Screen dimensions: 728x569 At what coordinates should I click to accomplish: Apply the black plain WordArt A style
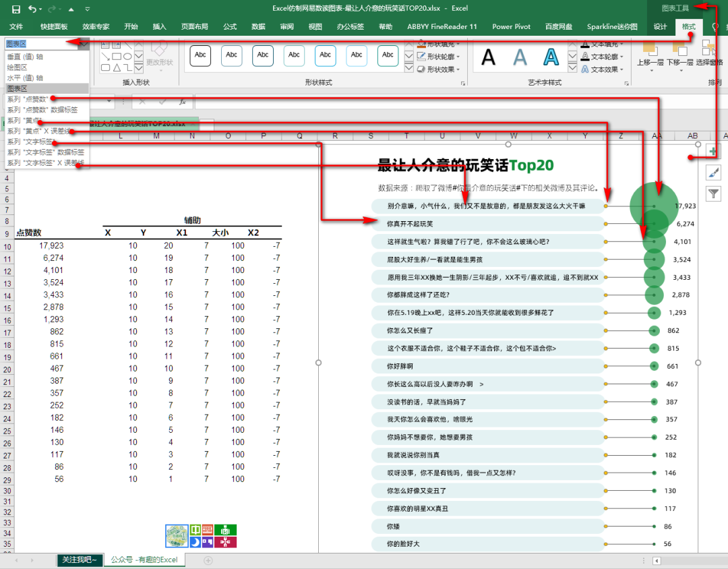click(x=488, y=57)
